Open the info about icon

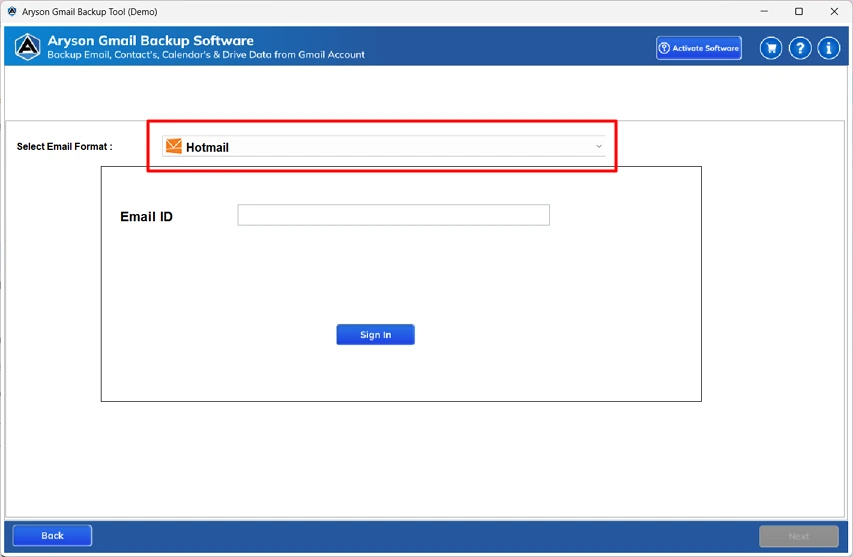click(x=829, y=48)
